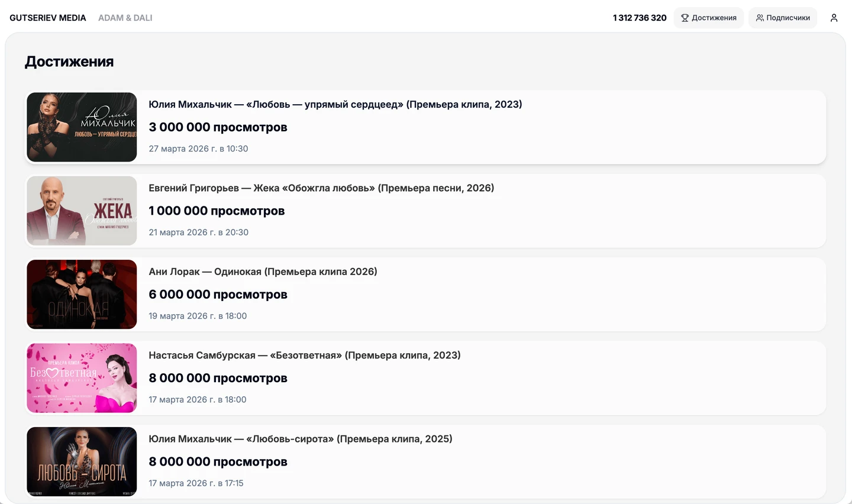Viewport: 852px width, 504px height.
Task: Open the Ани Лорак Одинокая thumbnail
Action: coord(82,295)
